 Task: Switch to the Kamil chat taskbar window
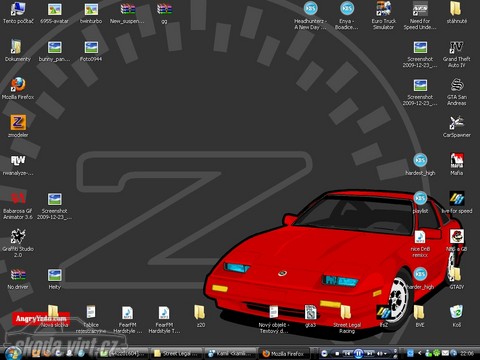tap(231, 353)
